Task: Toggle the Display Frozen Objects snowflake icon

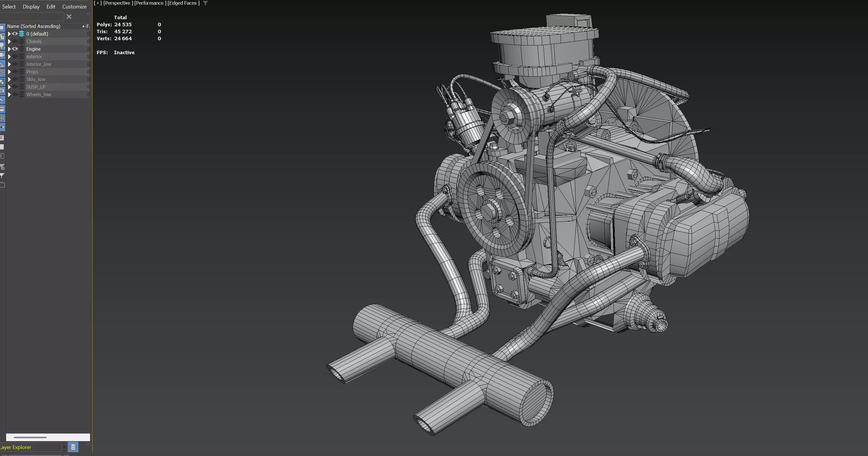Action: point(2,118)
